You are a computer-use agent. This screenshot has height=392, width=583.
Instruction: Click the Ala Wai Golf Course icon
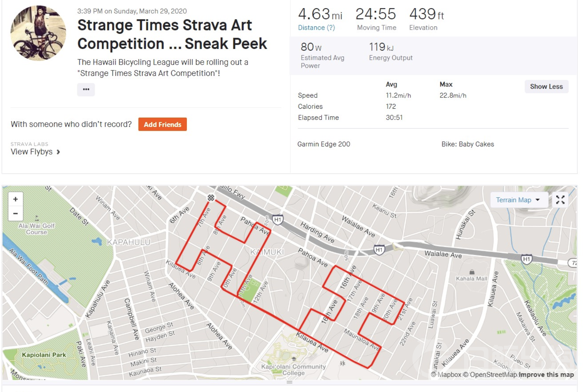point(37,218)
